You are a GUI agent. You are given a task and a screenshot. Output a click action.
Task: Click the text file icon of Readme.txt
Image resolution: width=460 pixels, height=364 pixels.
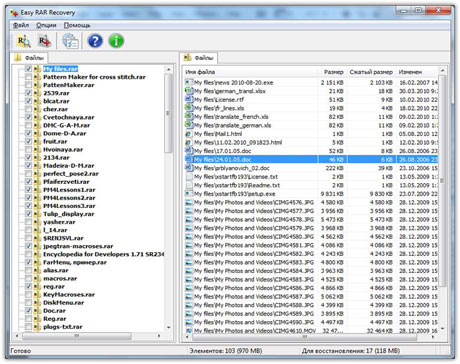(189, 185)
